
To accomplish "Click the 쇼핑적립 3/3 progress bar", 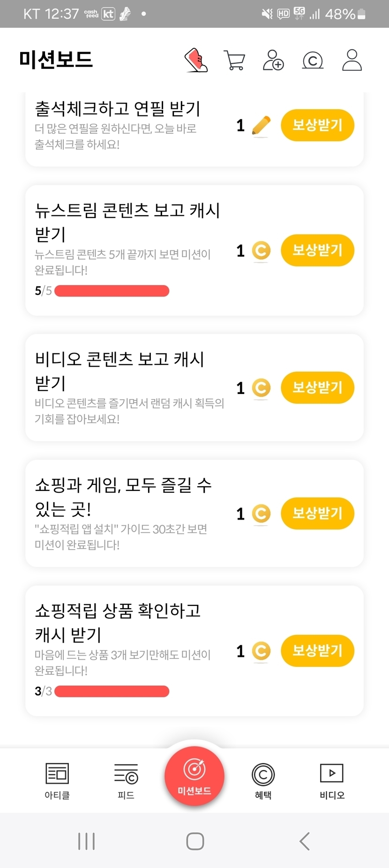I will click(112, 692).
